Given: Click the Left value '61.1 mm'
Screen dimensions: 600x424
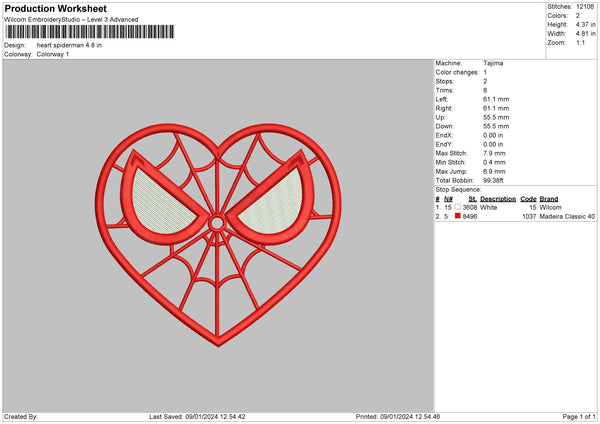Looking at the screenshot, I should coord(496,99).
